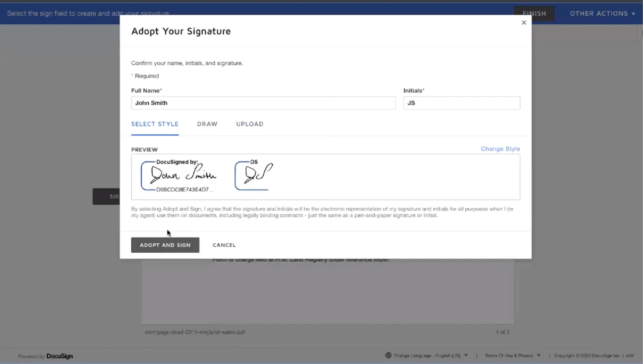Click the globe language icon in the footer
The width and height of the screenshot is (643, 364).
click(x=388, y=355)
